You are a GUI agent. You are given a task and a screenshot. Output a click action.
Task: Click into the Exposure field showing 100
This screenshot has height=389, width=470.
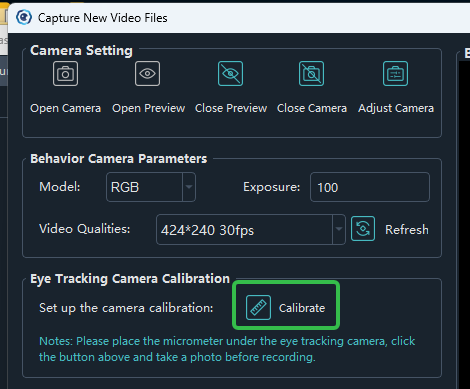click(370, 187)
